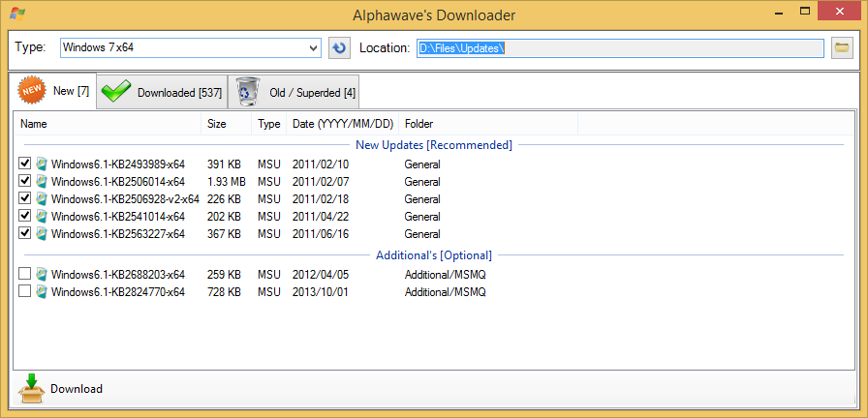Image resolution: width=868 pixels, height=418 pixels.
Task: Sort list by Date (YYYY/MM/DD) column header
Action: tap(342, 124)
